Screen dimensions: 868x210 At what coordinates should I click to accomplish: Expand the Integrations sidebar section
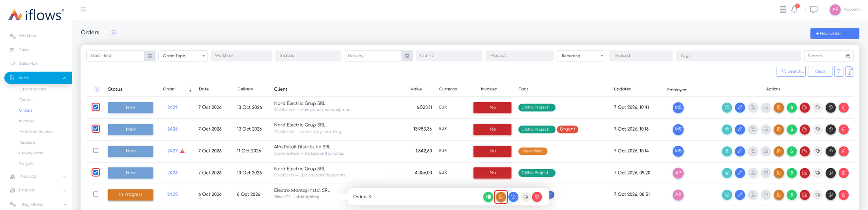tap(65, 204)
